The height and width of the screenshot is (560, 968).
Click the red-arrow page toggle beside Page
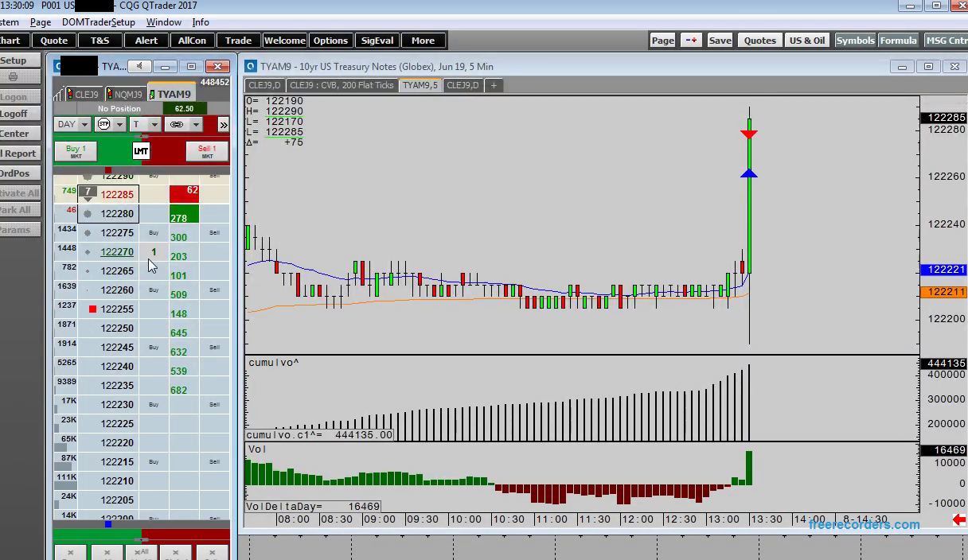tap(691, 41)
